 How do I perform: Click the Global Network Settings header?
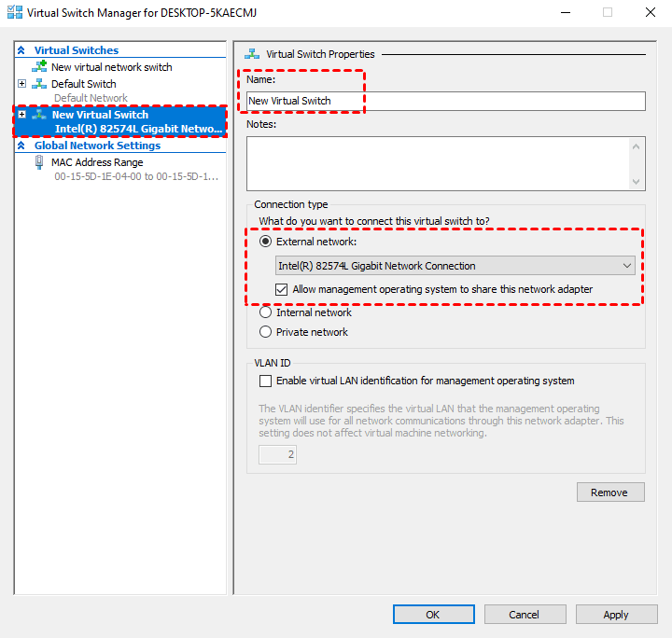pos(97,146)
